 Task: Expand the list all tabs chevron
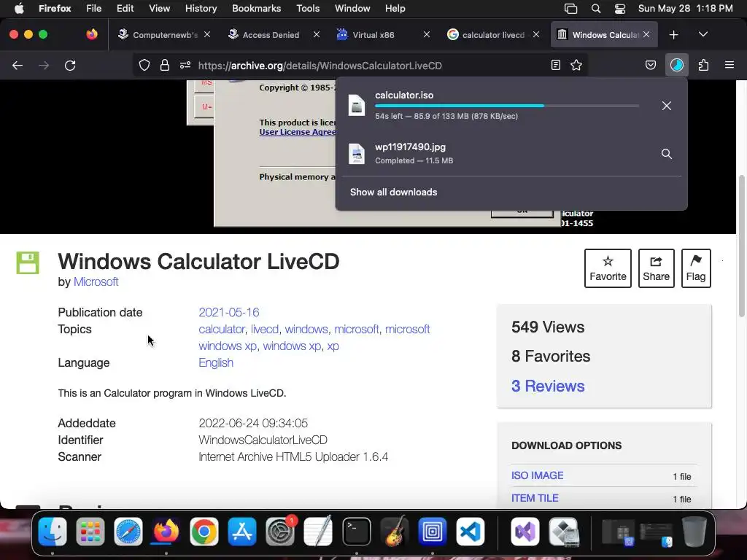[x=703, y=35]
